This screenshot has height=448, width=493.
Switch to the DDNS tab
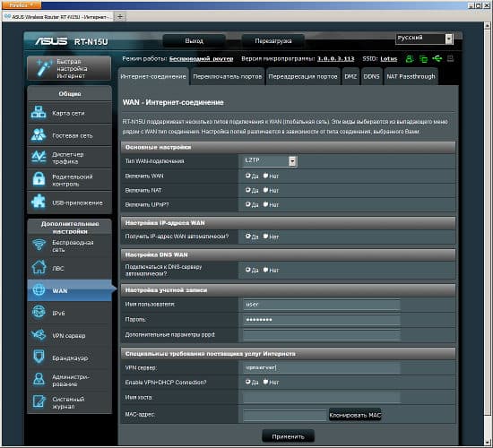(x=371, y=76)
